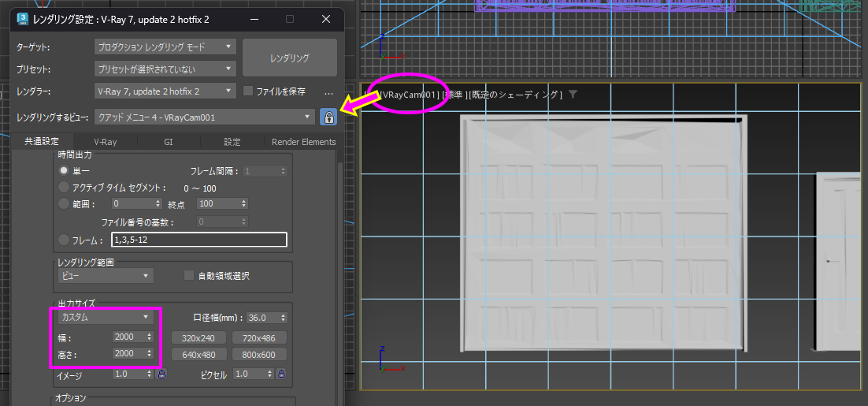Choose the 800x600 preset size button
Screen dimensions: 868x406
(x=258, y=355)
